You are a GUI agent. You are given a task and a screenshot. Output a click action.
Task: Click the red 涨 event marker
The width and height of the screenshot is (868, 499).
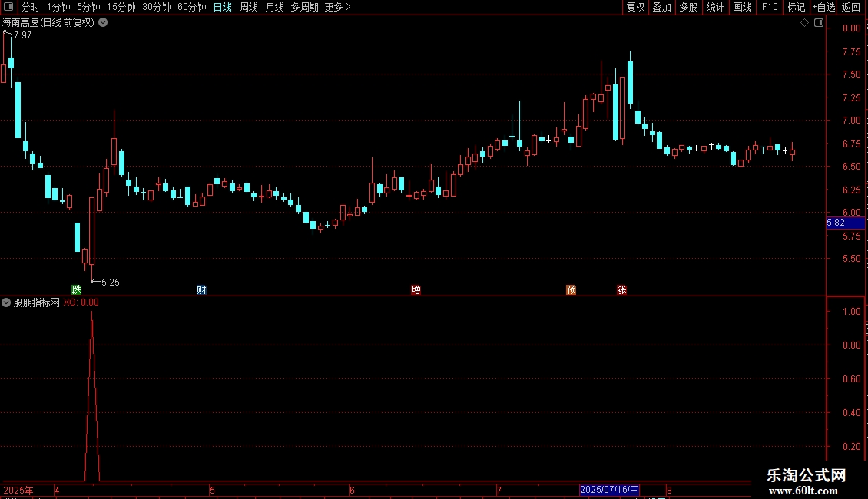pyautogui.click(x=621, y=290)
